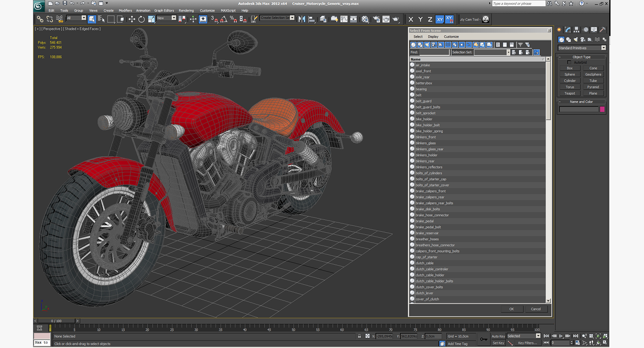The image size is (644, 348).
Task: Select the Move transform tool
Action: pyautogui.click(x=132, y=19)
